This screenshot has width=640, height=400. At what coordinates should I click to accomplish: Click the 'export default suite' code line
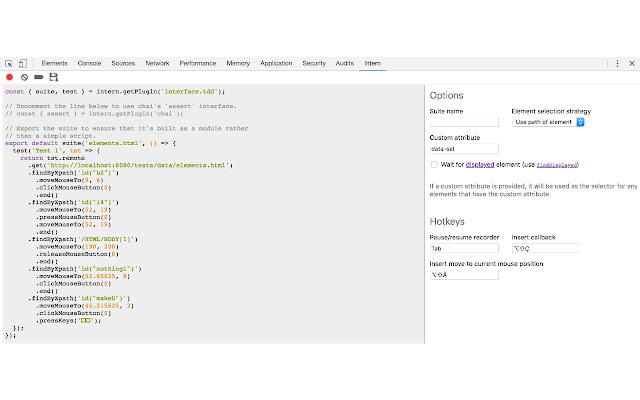tap(90, 143)
